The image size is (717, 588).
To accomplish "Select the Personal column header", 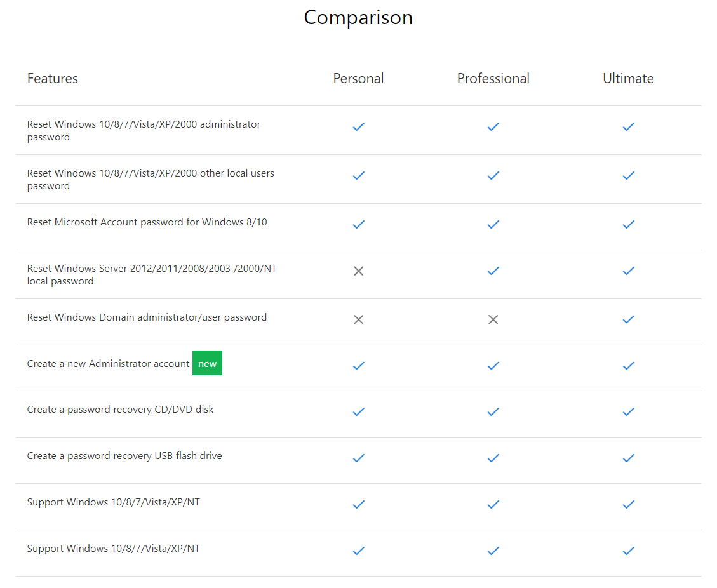I will pos(358,79).
